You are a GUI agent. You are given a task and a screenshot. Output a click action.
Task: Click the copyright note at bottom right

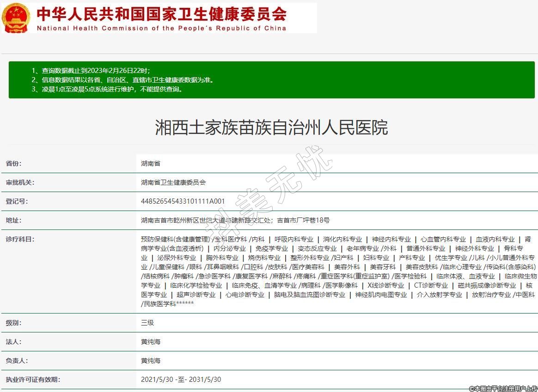coord(503,389)
